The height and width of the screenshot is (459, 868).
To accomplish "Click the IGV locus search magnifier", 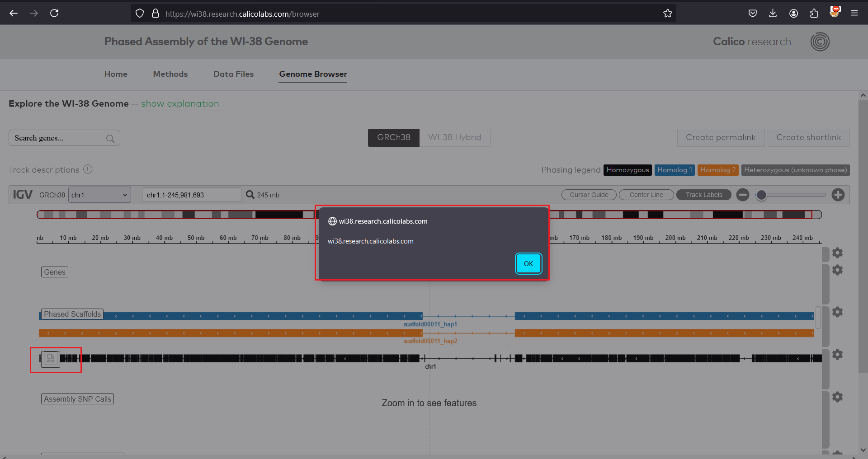I will pyautogui.click(x=250, y=195).
